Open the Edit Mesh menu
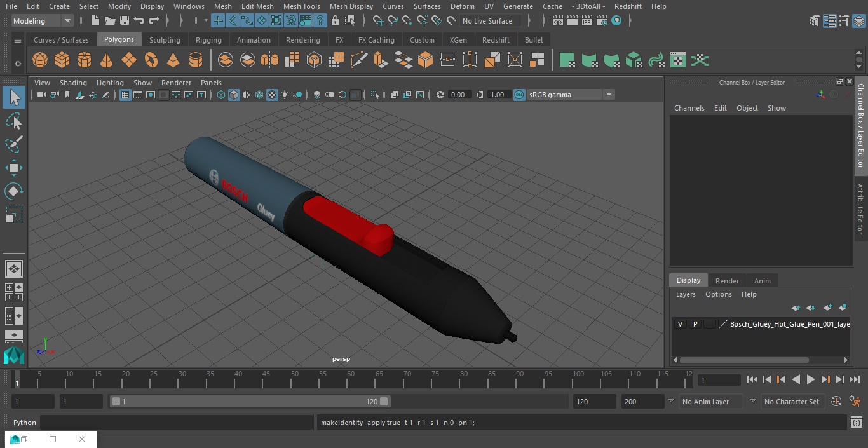The image size is (868, 448). (257, 6)
